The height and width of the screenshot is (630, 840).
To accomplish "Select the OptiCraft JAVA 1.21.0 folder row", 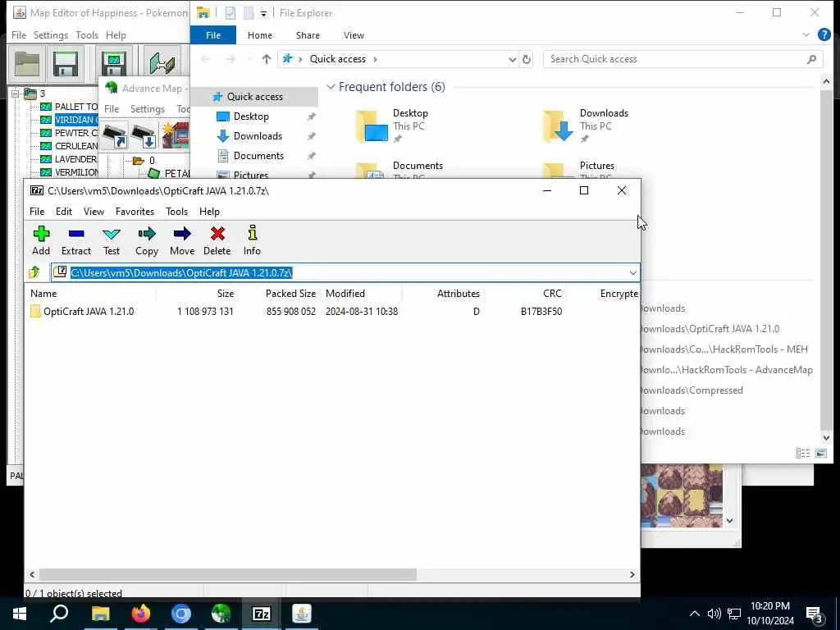I will tap(332, 311).
